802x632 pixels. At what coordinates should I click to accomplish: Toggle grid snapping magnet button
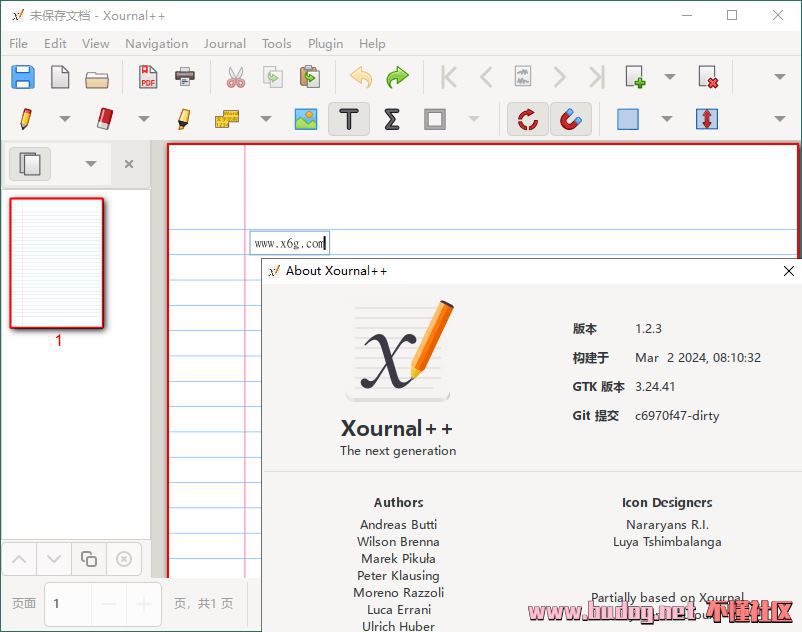pyautogui.click(x=570, y=119)
